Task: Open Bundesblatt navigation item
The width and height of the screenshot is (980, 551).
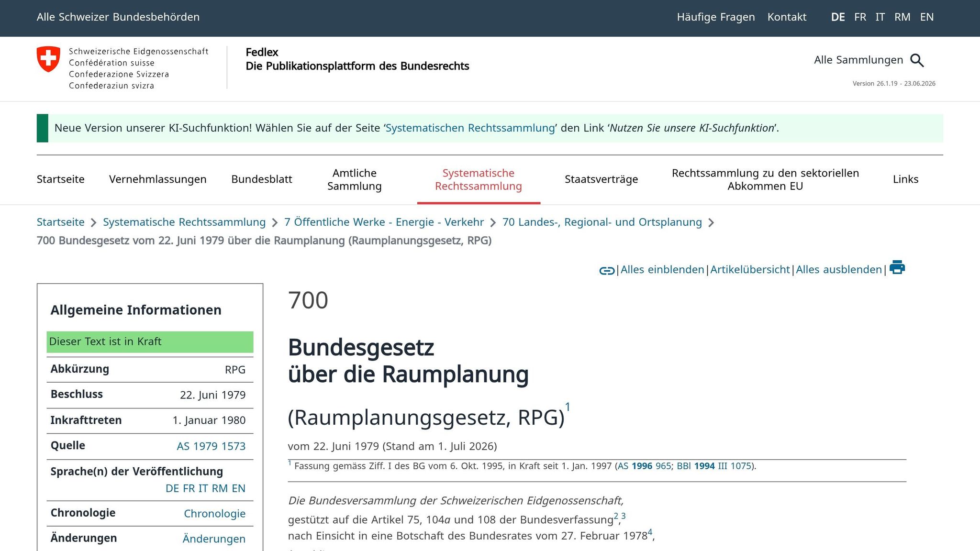Action: (x=262, y=179)
